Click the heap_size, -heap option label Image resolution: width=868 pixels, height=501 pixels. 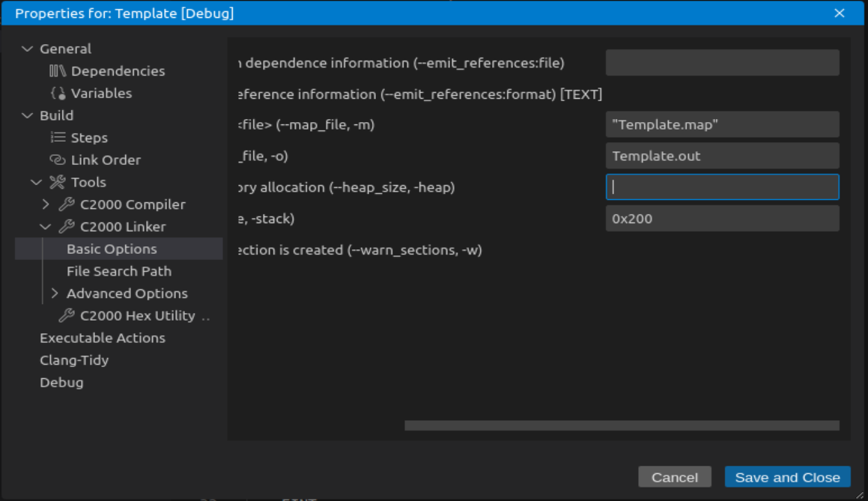[x=347, y=187]
